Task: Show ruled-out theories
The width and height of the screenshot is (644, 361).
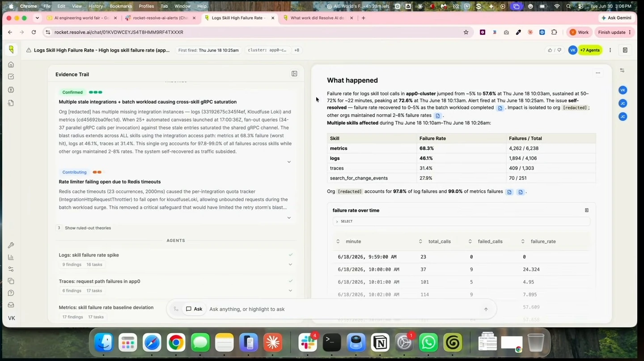Action: click(88, 228)
